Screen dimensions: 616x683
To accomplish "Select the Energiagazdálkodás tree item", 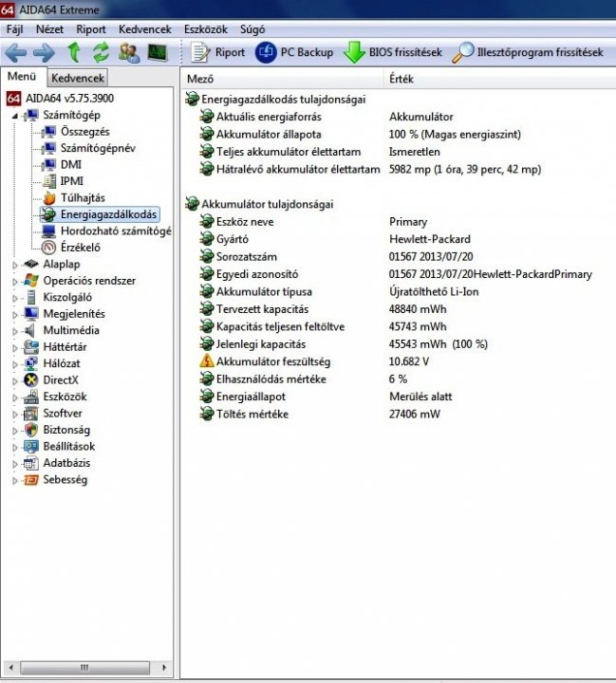I will coord(108,214).
